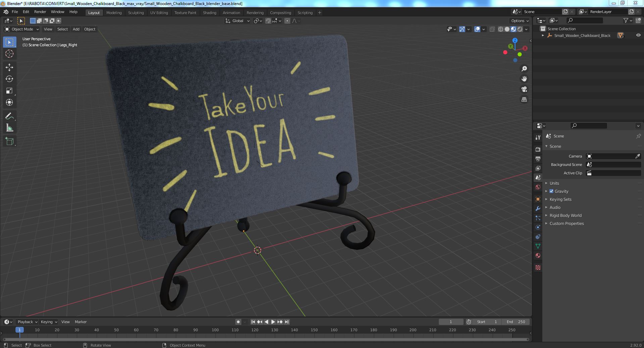Select the Move tool

pyautogui.click(x=9, y=67)
